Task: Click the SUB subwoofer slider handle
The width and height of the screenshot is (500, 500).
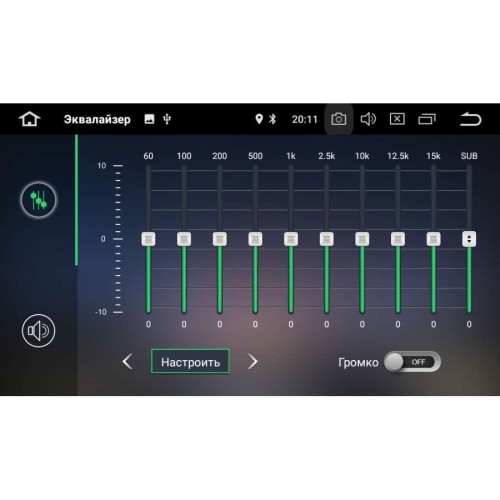Action: tap(469, 239)
